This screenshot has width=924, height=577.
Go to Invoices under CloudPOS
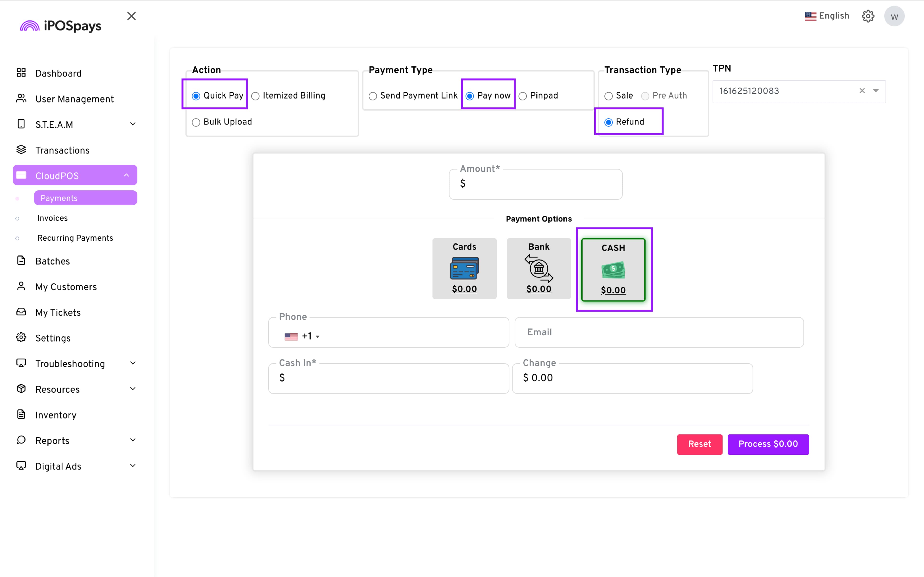[52, 218]
